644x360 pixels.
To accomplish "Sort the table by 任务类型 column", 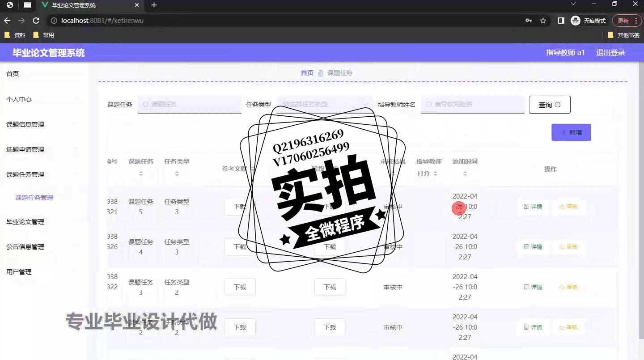I will coord(177,173).
